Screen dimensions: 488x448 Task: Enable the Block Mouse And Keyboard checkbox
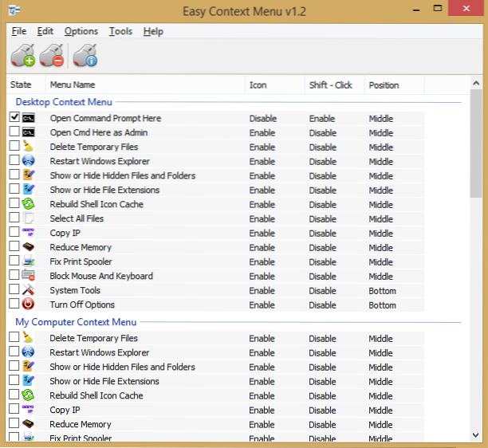14,275
